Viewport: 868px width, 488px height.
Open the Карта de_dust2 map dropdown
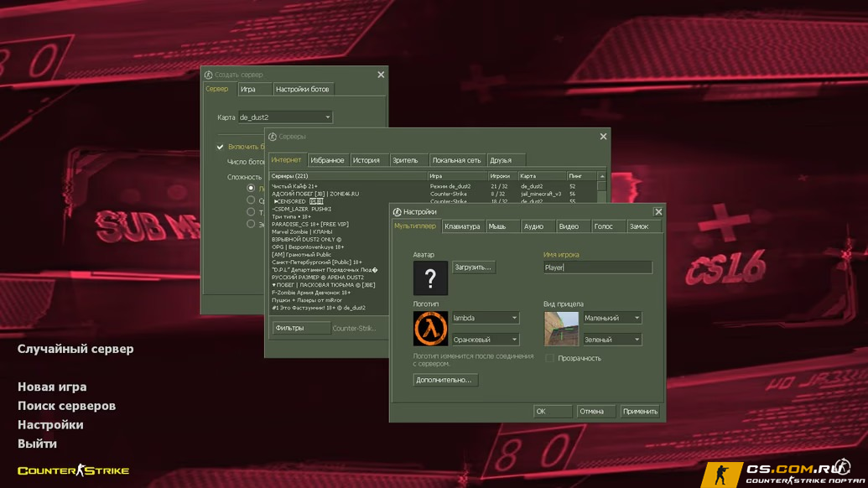pyautogui.click(x=285, y=117)
